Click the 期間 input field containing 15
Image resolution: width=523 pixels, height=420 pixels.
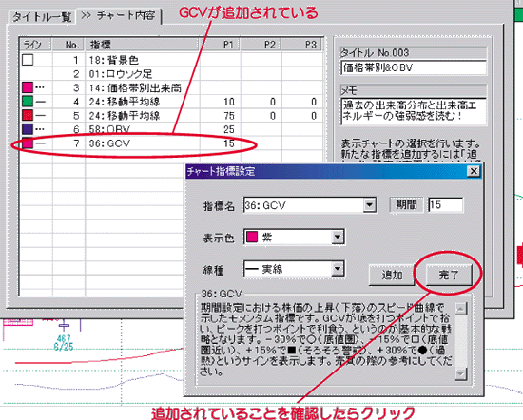click(446, 204)
